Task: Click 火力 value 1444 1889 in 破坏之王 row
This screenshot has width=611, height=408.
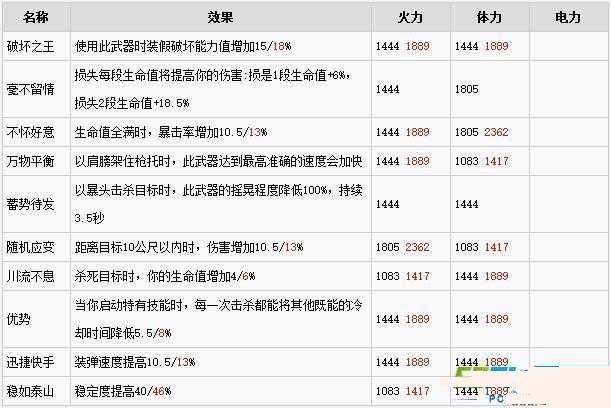Action: click(x=403, y=46)
